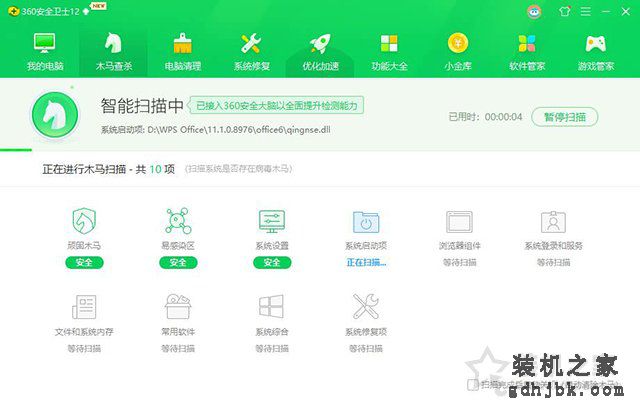
Task: Open the 电脑清理 tab
Action: (182, 51)
